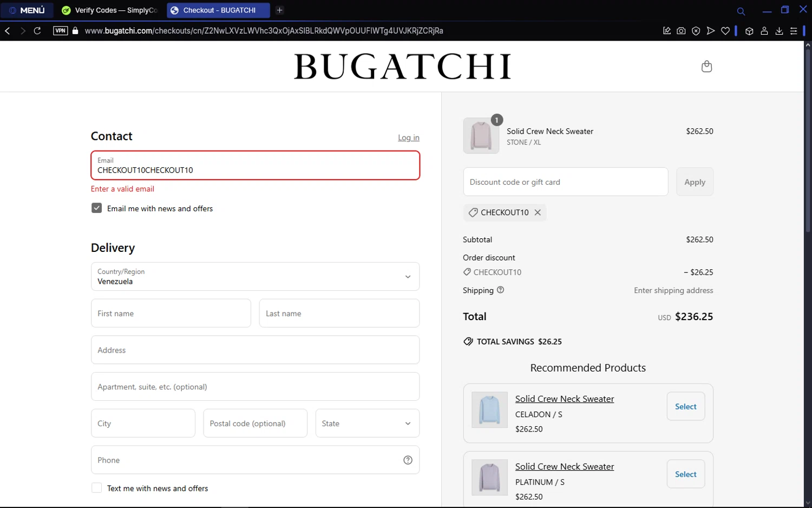812x508 pixels.
Task: Click the First name field
Action: (x=171, y=313)
